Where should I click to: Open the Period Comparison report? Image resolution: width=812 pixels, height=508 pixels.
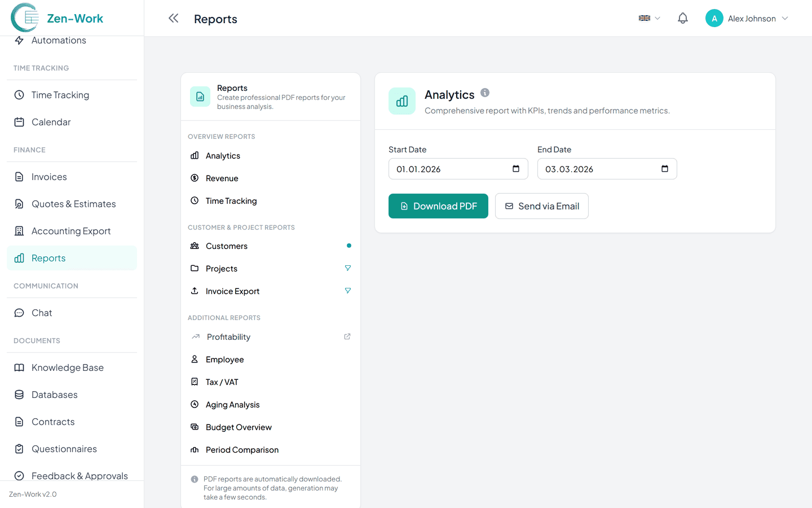[242, 449]
